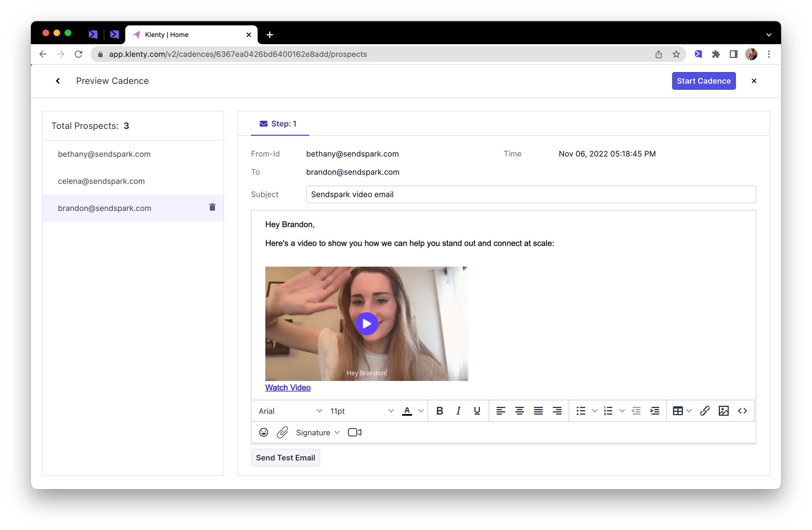Align the email text left
Screen dimensions: 812x530
tap(501, 411)
